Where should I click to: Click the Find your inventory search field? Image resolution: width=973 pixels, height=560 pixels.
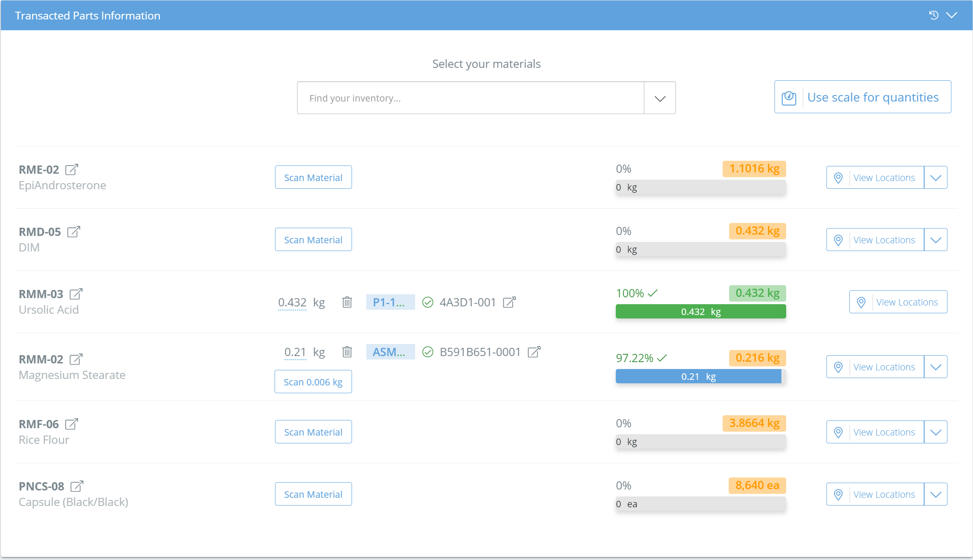[470, 98]
